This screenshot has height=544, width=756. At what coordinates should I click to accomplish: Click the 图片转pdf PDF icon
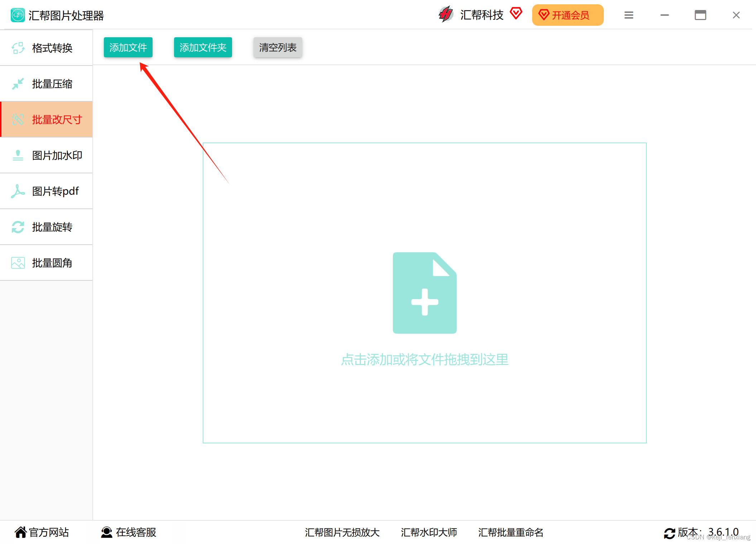pyautogui.click(x=18, y=191)
